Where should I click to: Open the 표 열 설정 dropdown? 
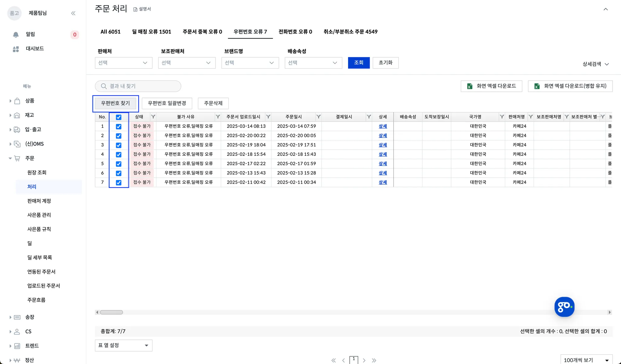[123, 345]
